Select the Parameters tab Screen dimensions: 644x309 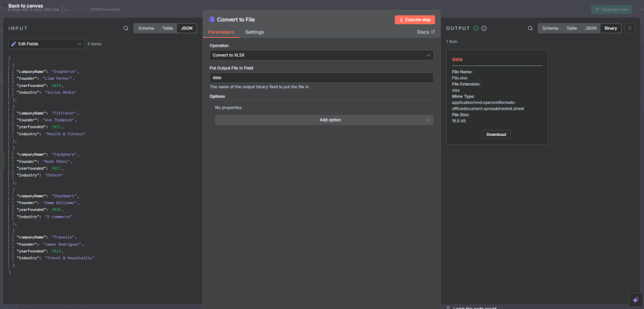pyautogui.click(x=221, y=32)
